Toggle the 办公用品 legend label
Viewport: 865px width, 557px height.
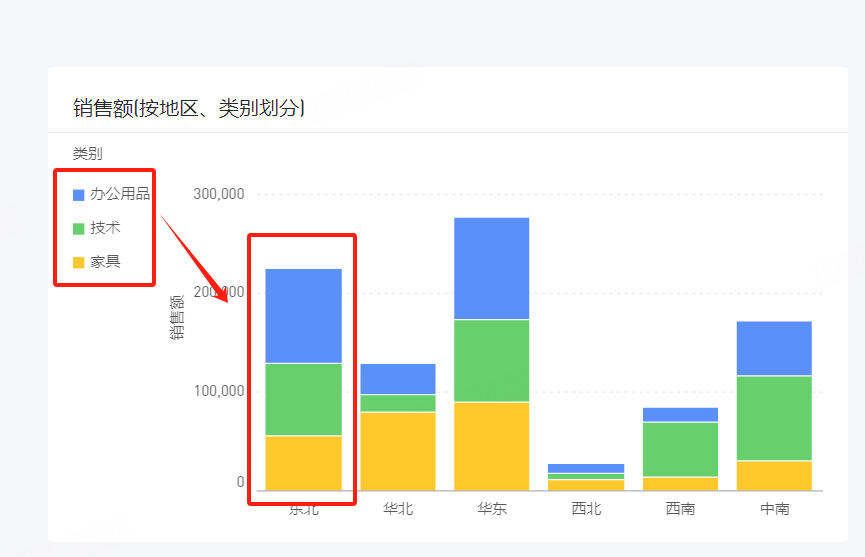(119, 194)
